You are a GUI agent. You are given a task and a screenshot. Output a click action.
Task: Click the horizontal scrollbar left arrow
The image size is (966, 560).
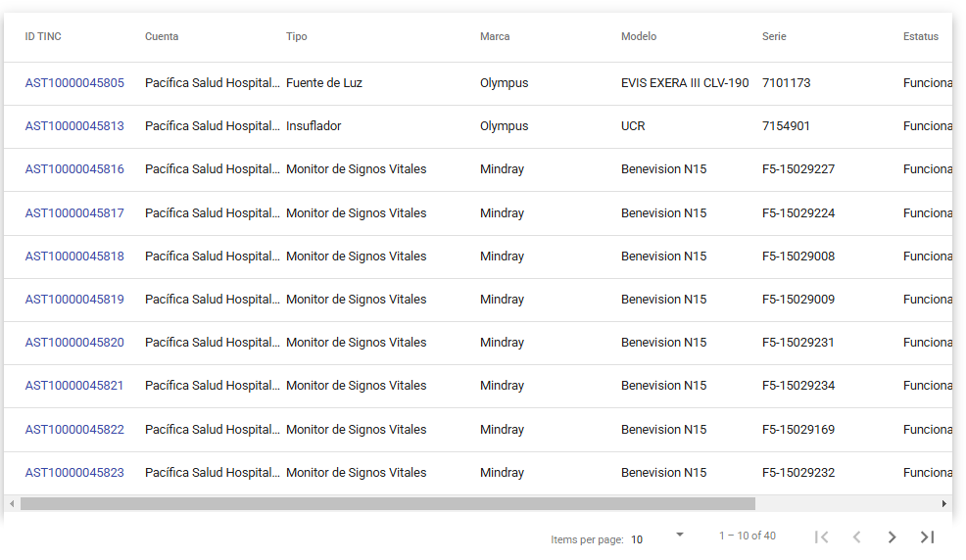click(x=12, y=503)
